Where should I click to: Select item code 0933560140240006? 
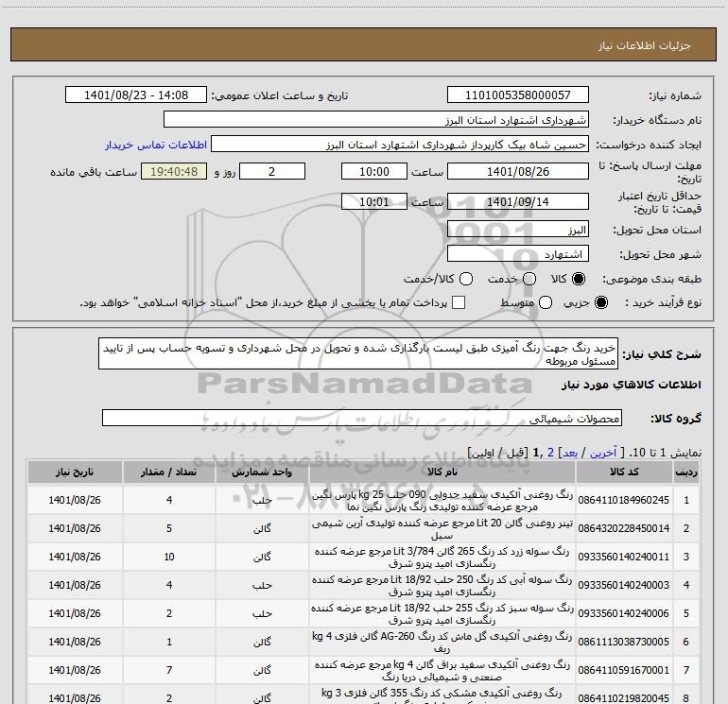624,613
